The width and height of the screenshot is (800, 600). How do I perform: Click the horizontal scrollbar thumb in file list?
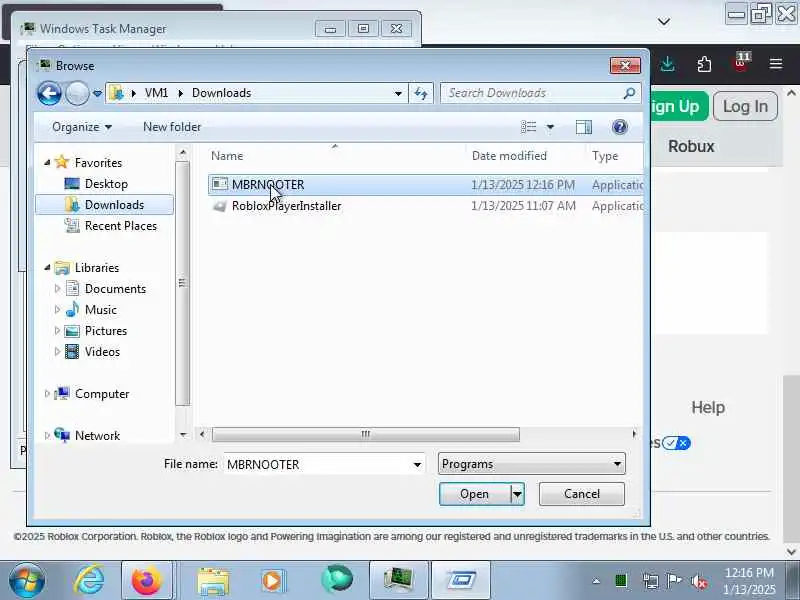coord(366,434)
